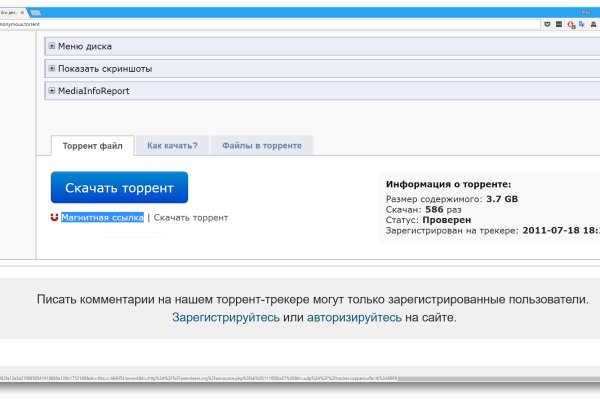
Task: Expand the Показать скриншоты section
Action: [53, 69]
